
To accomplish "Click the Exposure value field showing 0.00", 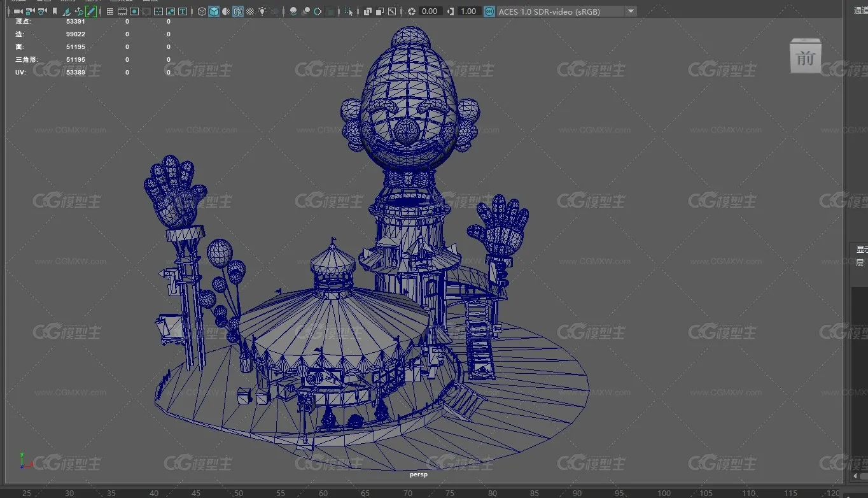I will (430, 11).
